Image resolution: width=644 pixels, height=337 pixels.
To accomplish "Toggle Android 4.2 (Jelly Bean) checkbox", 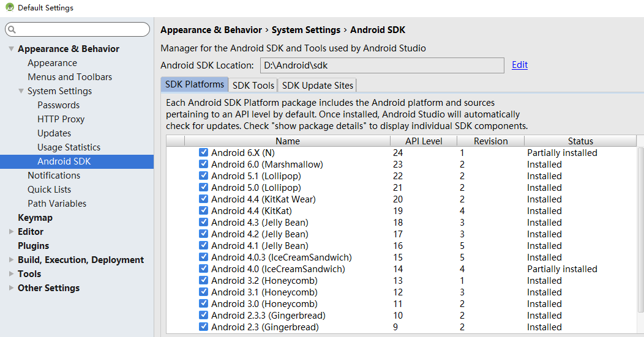I will 203,234.
